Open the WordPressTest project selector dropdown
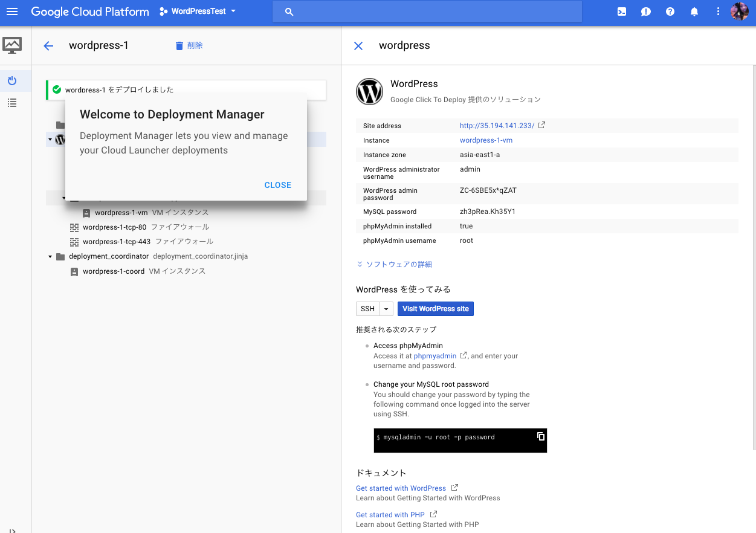Image resolution: width=756 pixels, height=533 pixels. [198, 11]
